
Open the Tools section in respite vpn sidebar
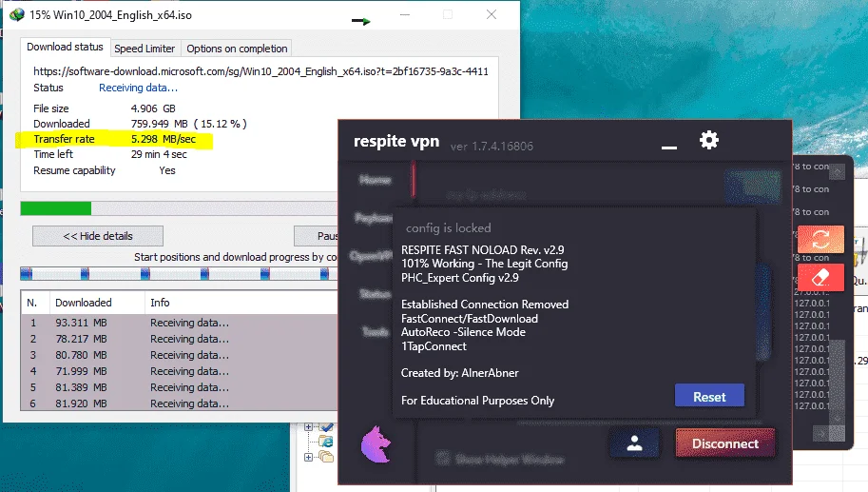coord(376,331)
